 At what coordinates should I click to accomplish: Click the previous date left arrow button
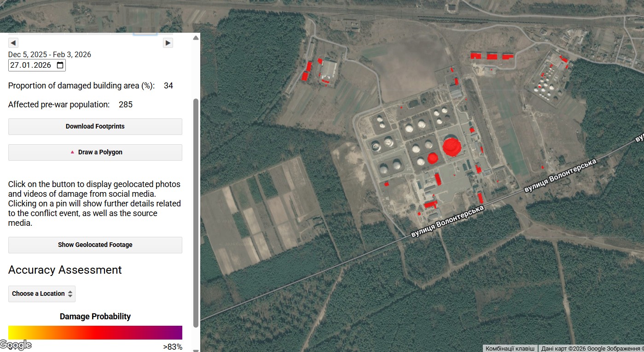pyautogui.click(x=13, y=43)
